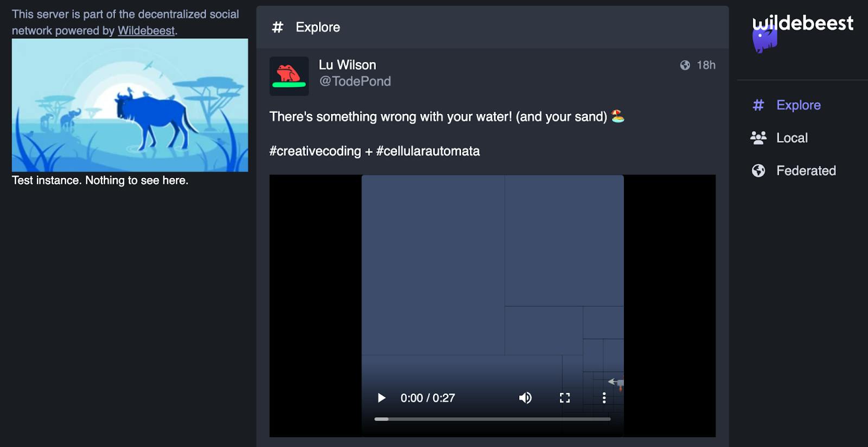Click the people icon beside Local
868x447 pixels.
[x=758, y=138]
